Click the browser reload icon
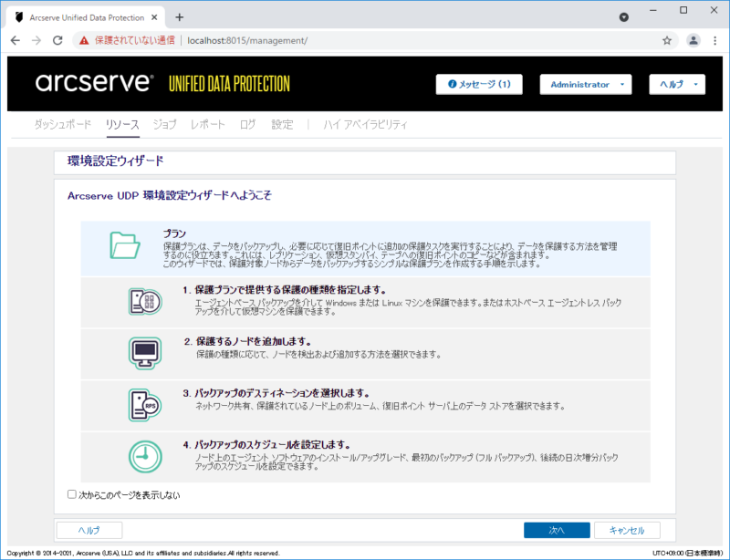730x560 pixels. pyautogui.click(x=57, y=40)
